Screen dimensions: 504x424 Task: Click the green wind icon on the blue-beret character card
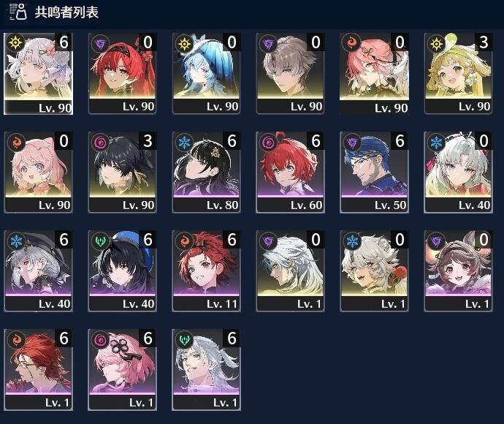[100, 241]
